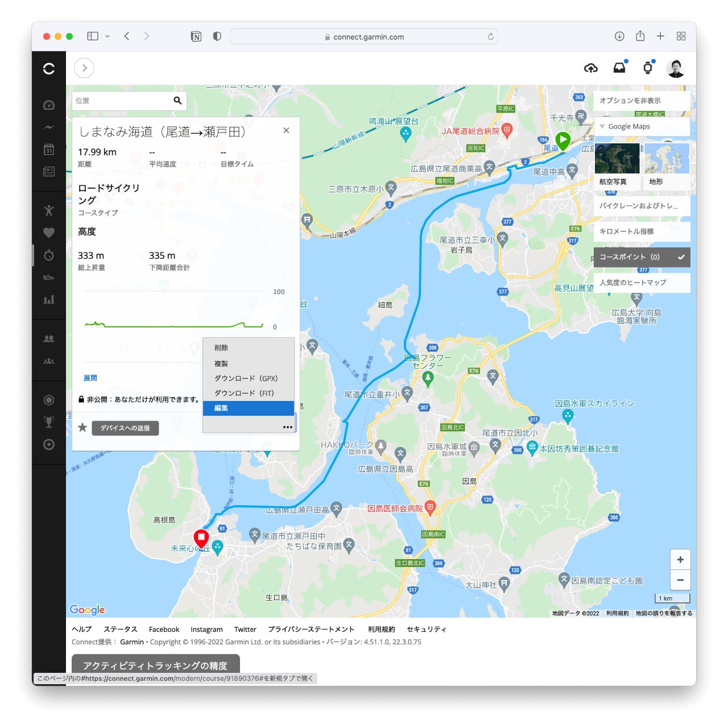Open the trophy challenges sidebar icon
This screenshot has height=728, width=728.
tap(49, 422)
